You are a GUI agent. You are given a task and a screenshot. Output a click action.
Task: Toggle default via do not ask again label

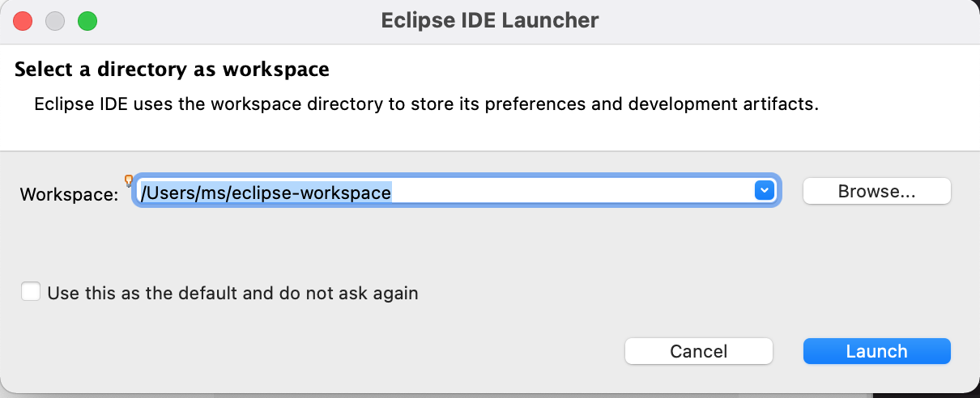click(233, 293)
